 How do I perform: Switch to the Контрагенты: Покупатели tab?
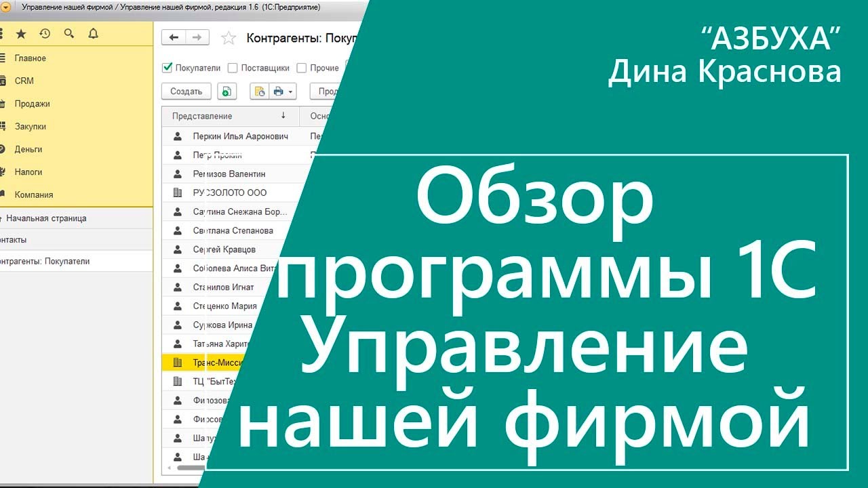(x=77, y=261)
